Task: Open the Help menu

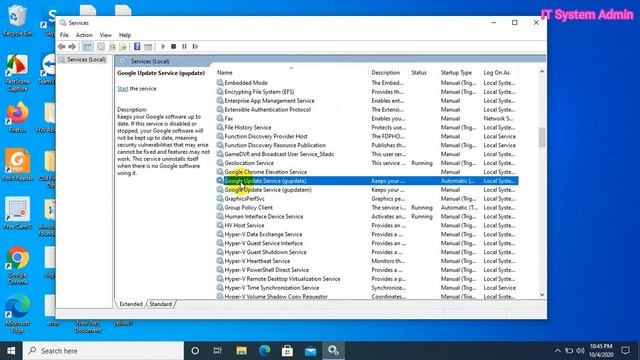Action: [x=125, y=35]
